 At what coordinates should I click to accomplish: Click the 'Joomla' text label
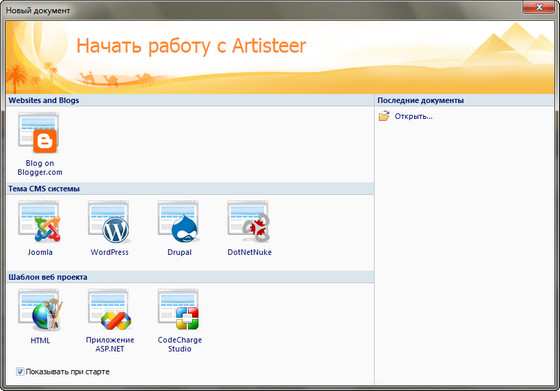[40, 252]
